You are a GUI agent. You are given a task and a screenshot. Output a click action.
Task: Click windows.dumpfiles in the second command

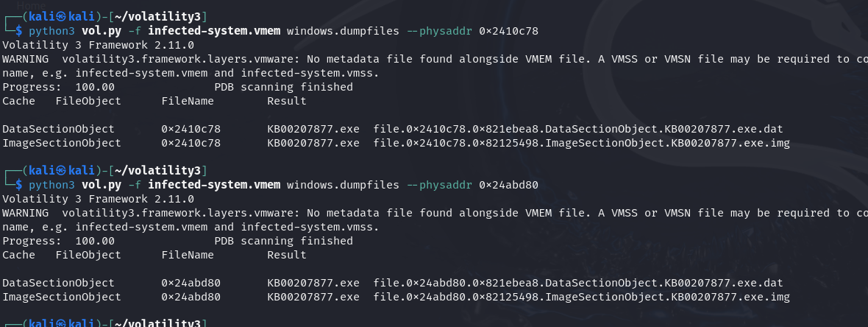click(x=343, y=184)
